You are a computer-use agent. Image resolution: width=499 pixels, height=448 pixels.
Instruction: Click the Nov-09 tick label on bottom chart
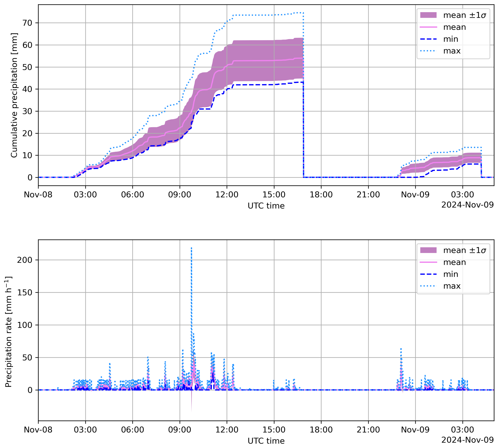coord(415,430)
